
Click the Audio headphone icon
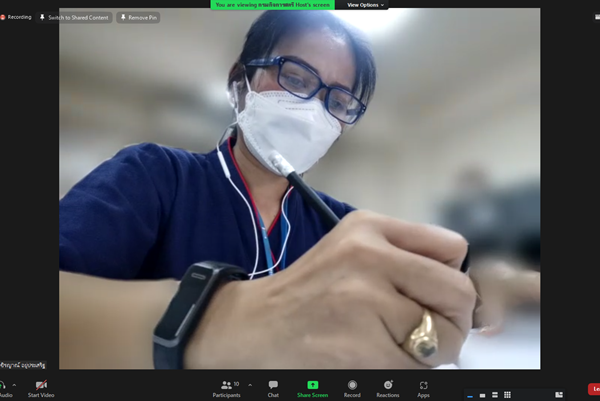(2, 385)
